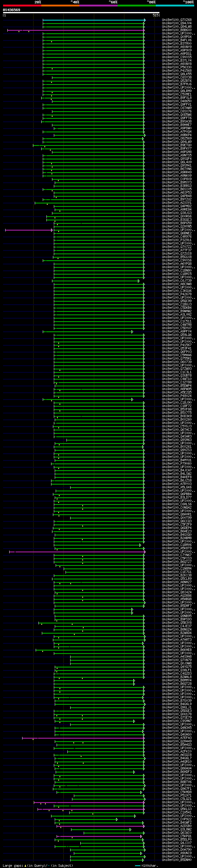This screenshot has width=197, height=868.
Task: Click hit UniRef100_P56330
Action: coord(177,67)
